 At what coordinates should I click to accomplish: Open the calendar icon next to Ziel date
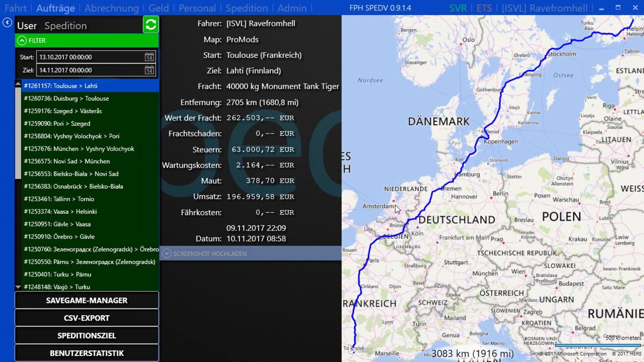click(x=150, y=70)
